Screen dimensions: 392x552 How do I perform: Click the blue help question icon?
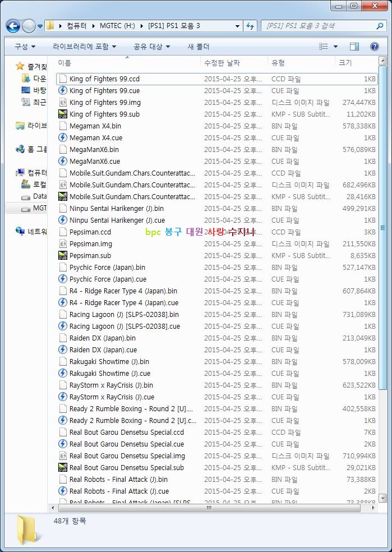(375, 47)
